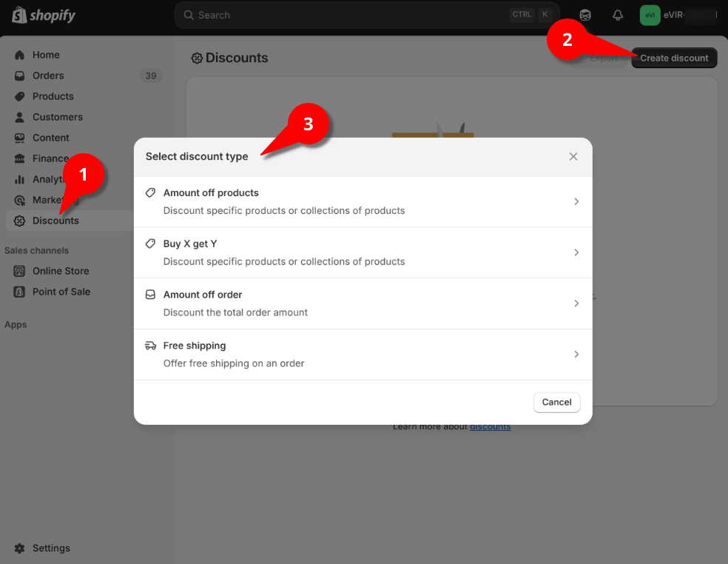
Task: Select the Customers person icon
Action: click(19, 117)
